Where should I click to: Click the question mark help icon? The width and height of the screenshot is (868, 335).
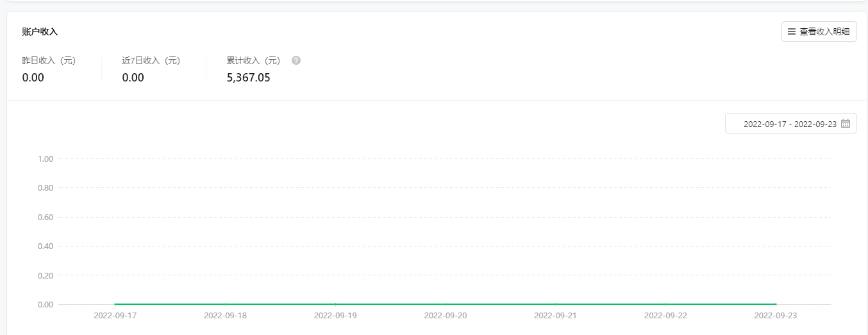click(296, 60)
